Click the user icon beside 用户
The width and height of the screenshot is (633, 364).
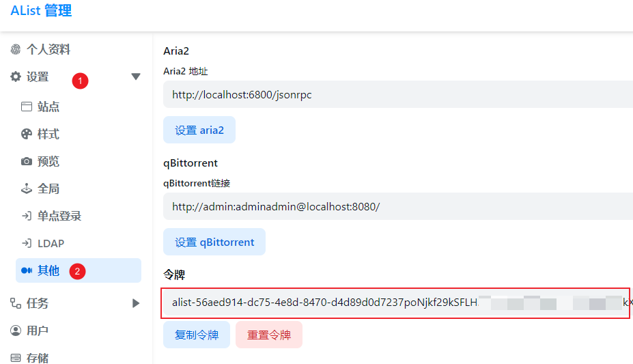[x=16, y=331]
